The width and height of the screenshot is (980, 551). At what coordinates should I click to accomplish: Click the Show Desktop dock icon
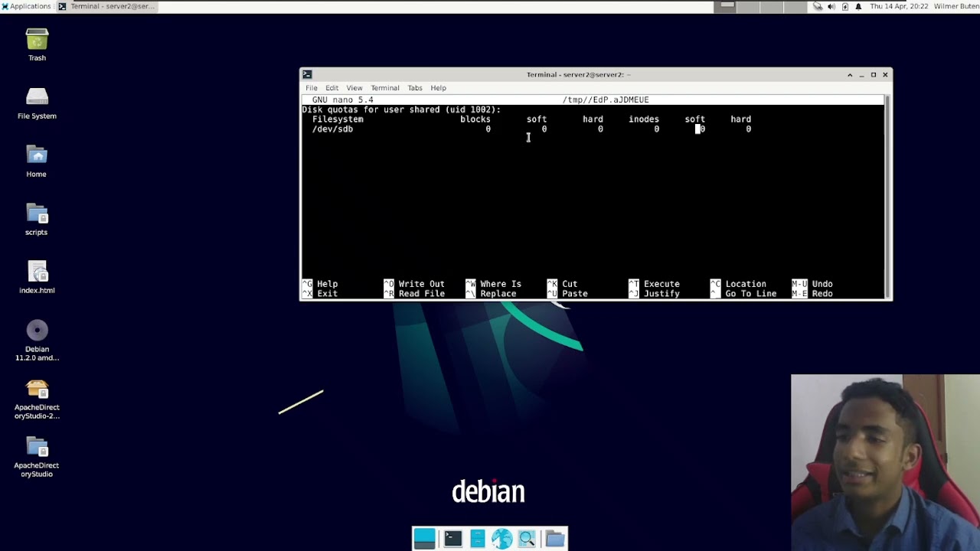pyautogui.click(x=424, y=539)
